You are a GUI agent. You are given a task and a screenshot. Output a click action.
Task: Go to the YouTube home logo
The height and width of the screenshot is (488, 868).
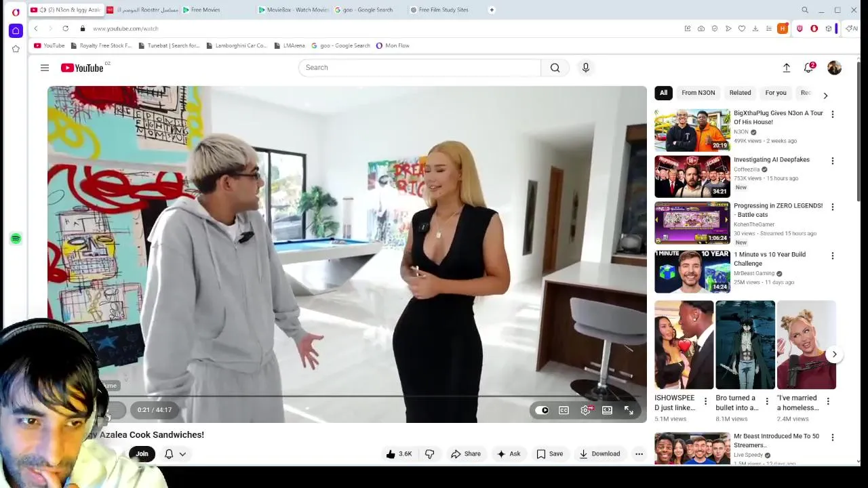[x=81, y=68]
